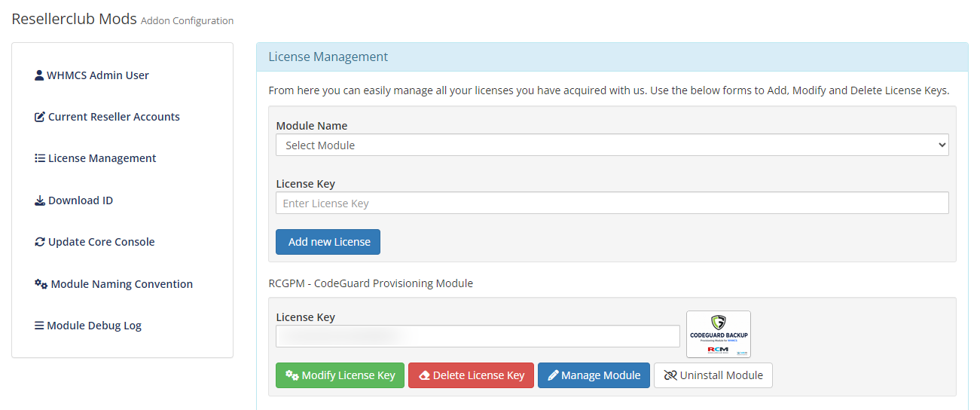This screenshot has height=410, width=980.
Task: Click the Manage Module button
Action: coord(594,375)
